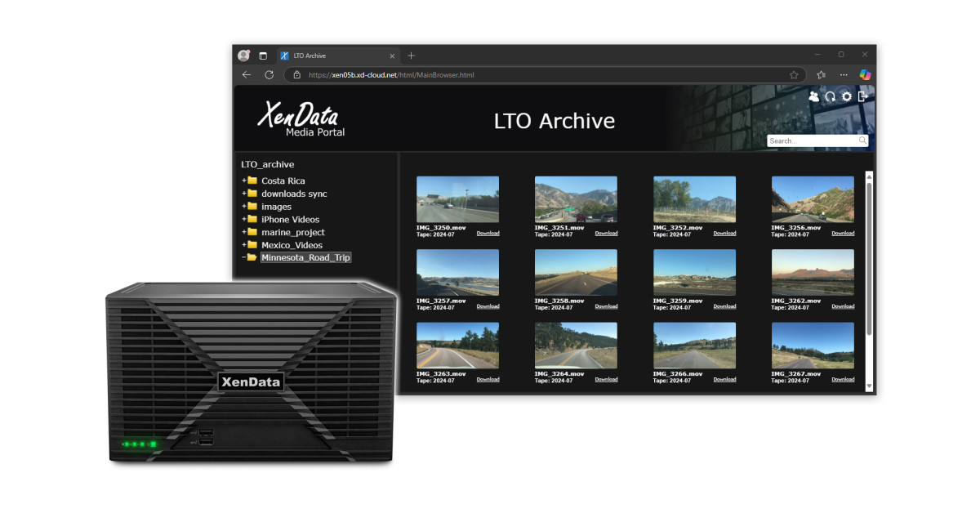Image resolution: width=980 pixels, height=513 pixels.
Task: Select the iPhone Videos folder
Action: click(290, 219)
